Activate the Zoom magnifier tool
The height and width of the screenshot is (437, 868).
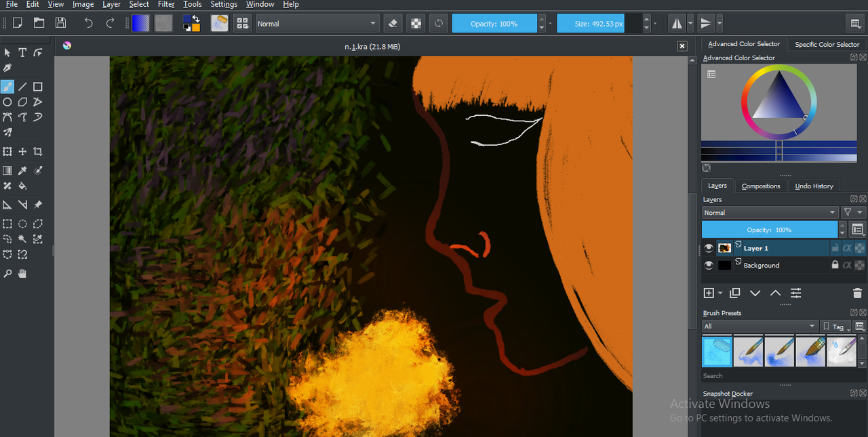[x=7, y=274]
